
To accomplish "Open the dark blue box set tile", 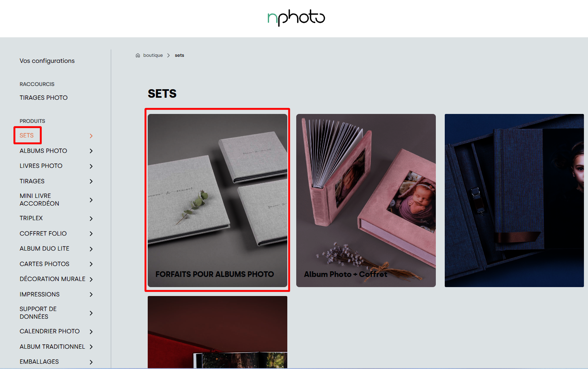I will (x=514, y=200).
